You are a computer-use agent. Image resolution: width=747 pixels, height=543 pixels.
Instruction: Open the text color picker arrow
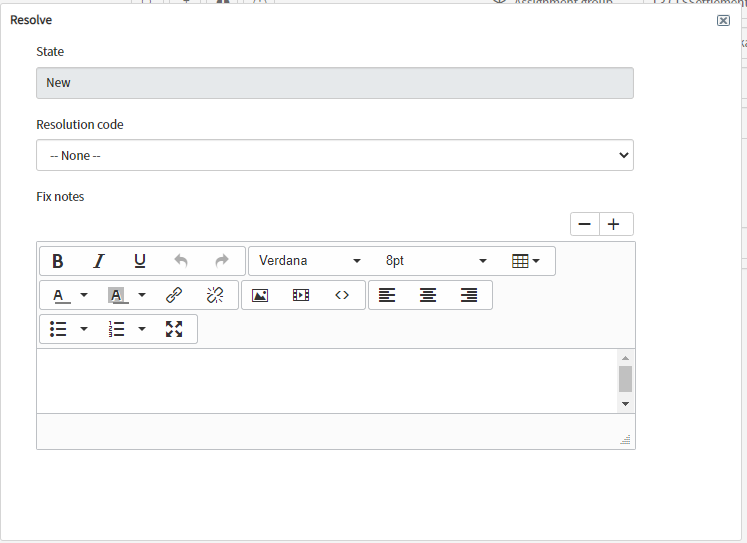tap(84, 295)
